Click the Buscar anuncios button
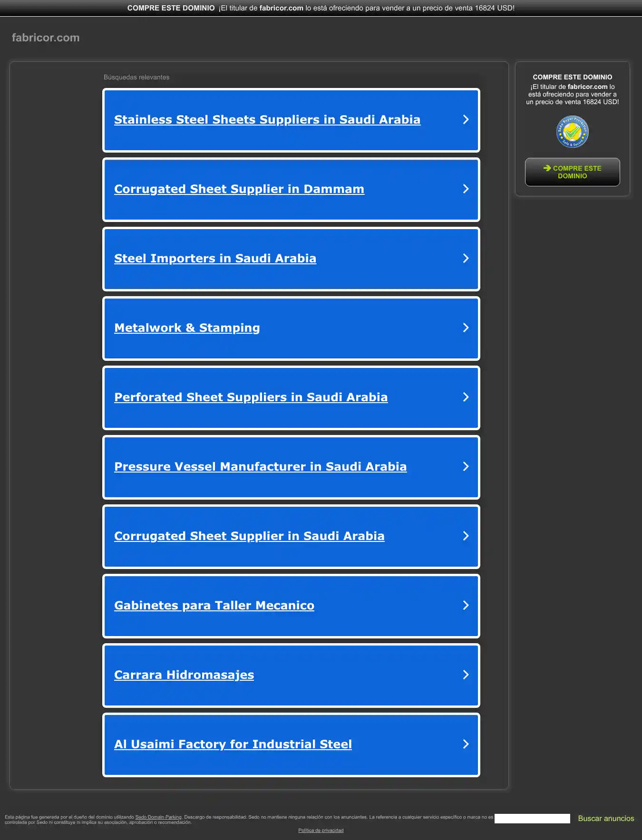The width and height of the screenshot is (642, 840). (x=606, y=818)
